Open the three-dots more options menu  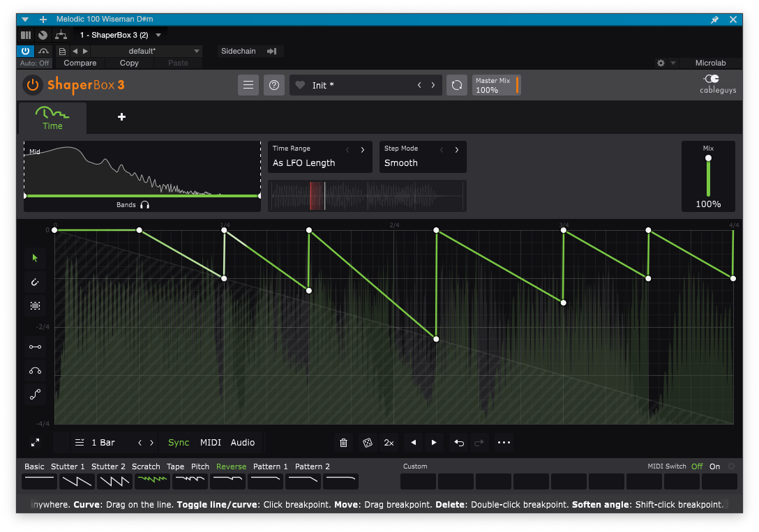coord(504,443)
